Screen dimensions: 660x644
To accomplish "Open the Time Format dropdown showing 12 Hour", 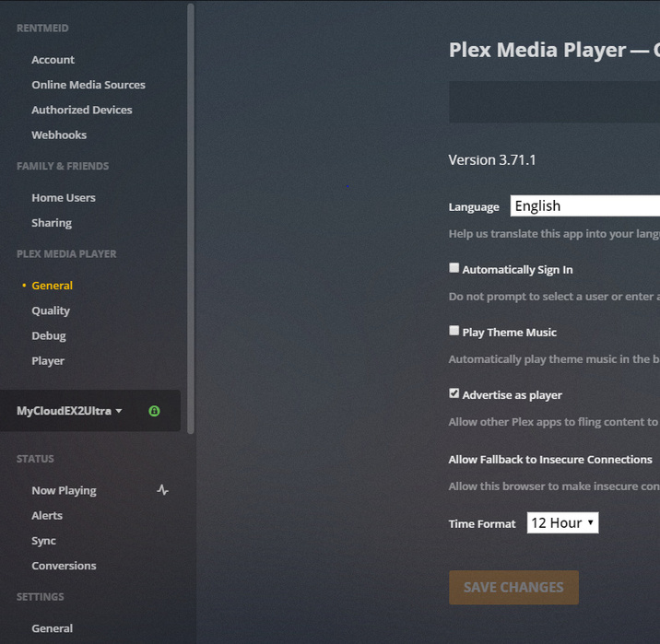I will pos(563,523).
